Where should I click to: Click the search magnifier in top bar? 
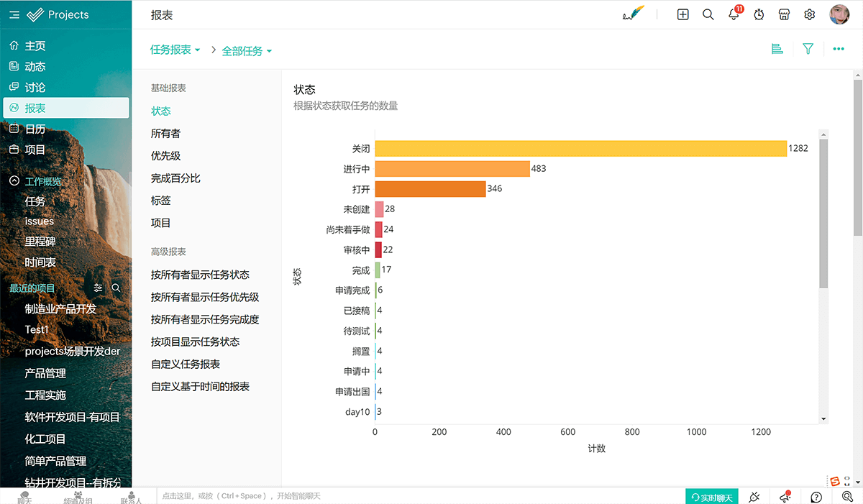(708, 14)
